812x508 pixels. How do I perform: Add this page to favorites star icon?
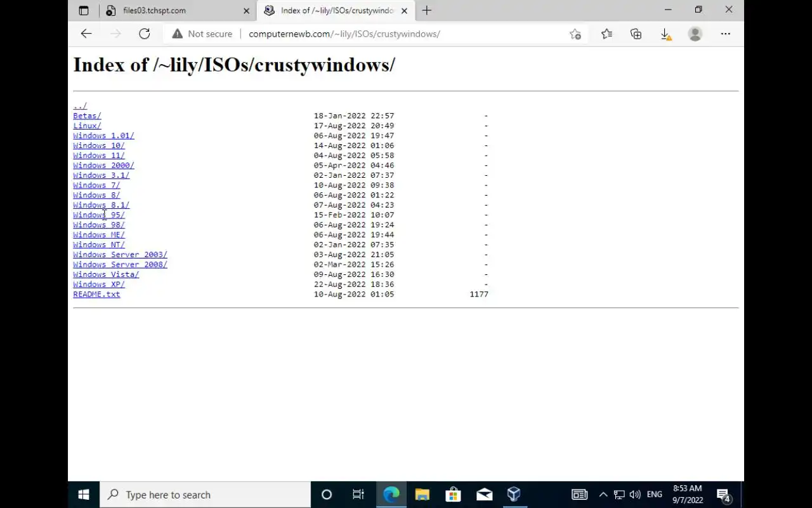click(575, 34)
